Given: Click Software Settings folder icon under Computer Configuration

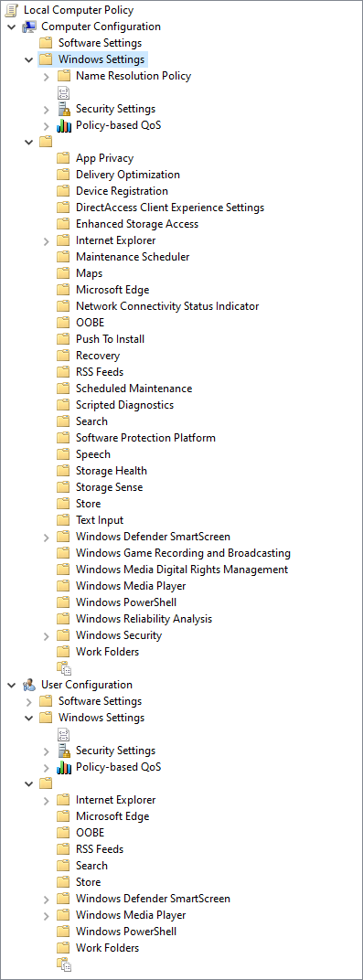Looking at the screenshot, I should (46, 43).
